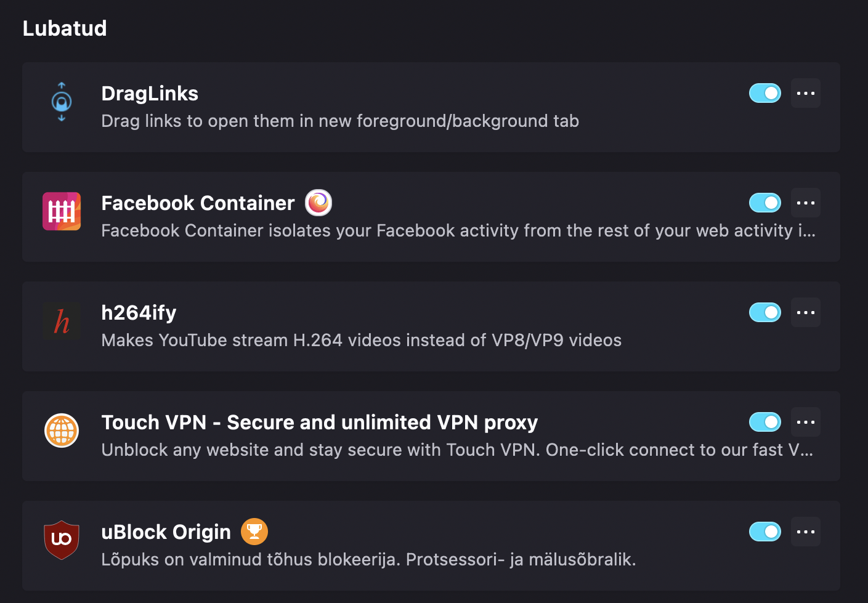Image resolution: width=868 pixels, height=603 pixels.
Task: Turn off the Facebook Container toggle
Action: pos(765,203)
